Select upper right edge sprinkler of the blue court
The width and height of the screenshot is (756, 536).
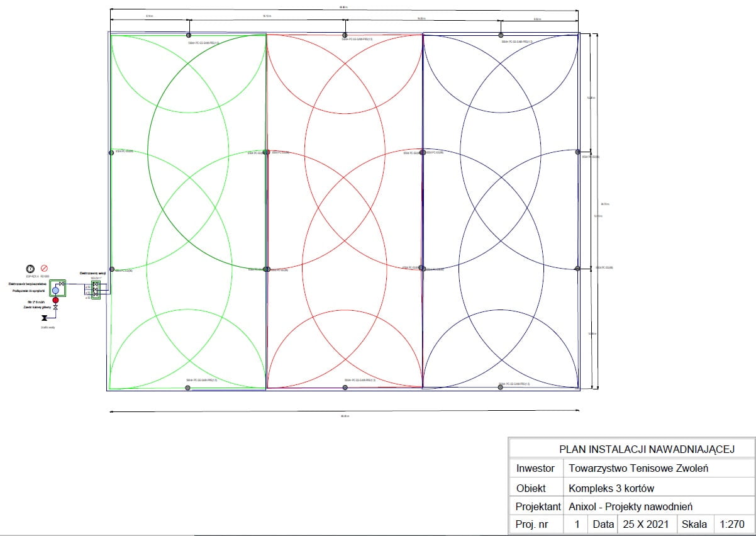pyautogui.click(x=578, y=152)
